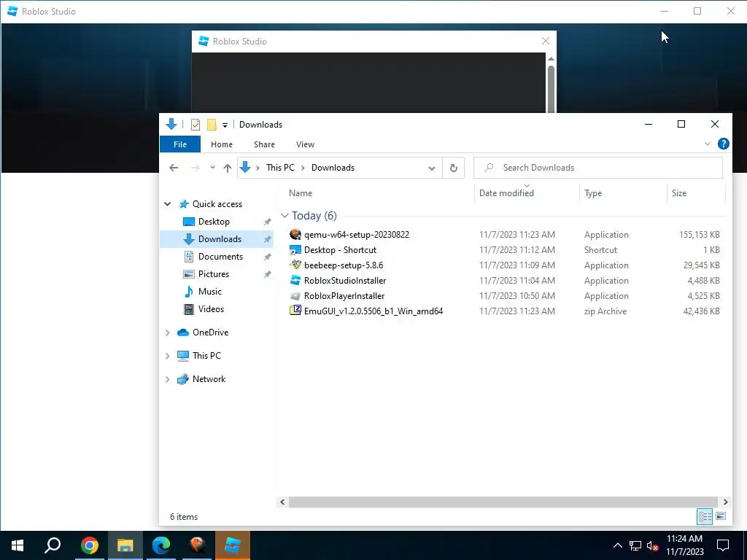Click the Roblox Studio taskbar icon
The image size is (747, 560).
(x=233, y=545)
